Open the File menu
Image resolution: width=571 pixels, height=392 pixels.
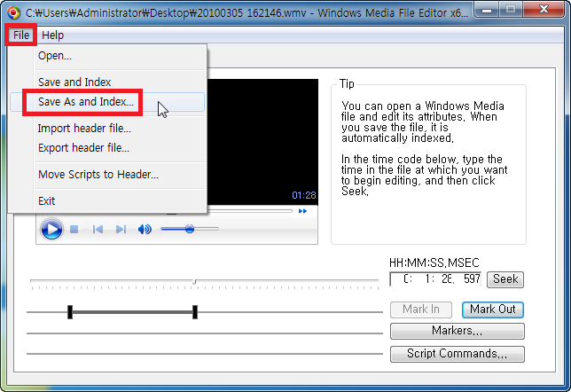[x=20, y=35]
